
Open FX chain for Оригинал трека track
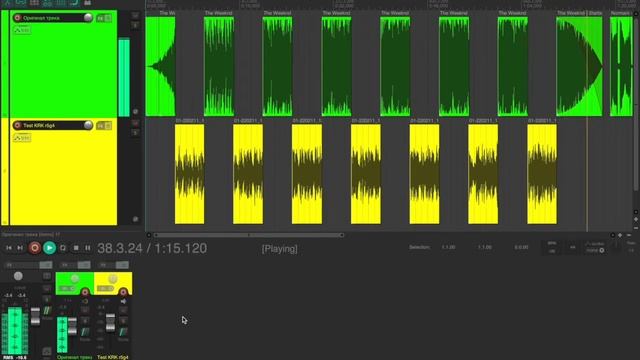pos(100,18)
